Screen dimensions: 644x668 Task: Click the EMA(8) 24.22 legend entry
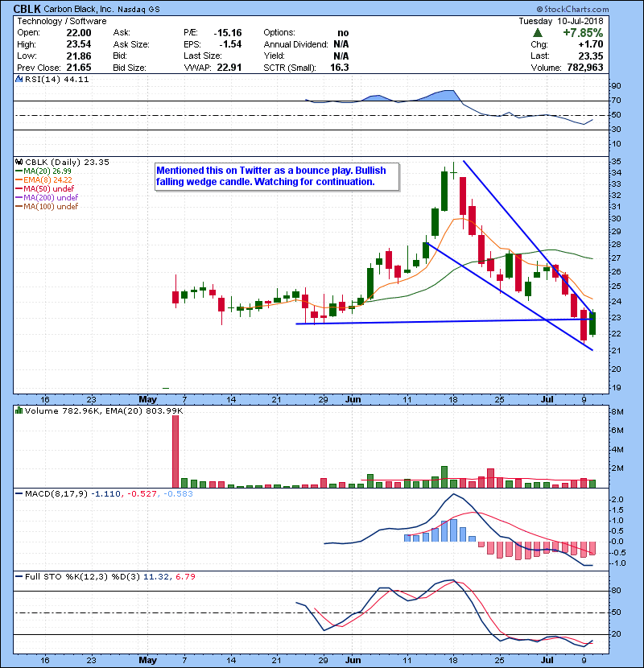pyautogui.click(x=47, y=179)
